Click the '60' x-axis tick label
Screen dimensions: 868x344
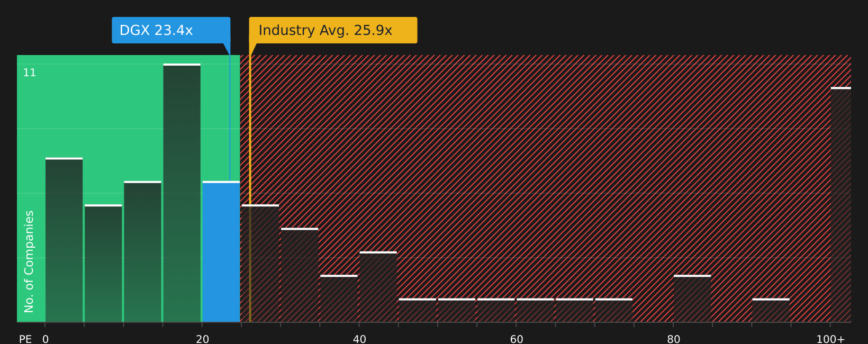coord(517,339)
